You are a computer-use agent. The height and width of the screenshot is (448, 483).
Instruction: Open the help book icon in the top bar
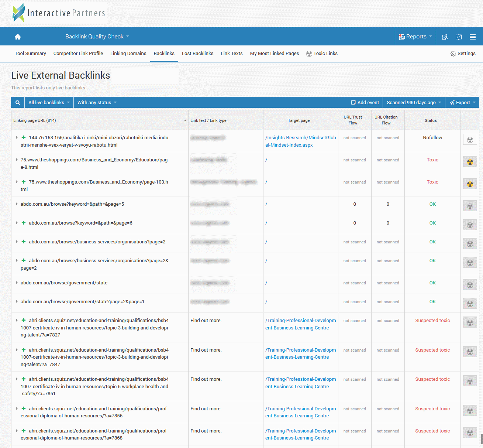[459, 37]
